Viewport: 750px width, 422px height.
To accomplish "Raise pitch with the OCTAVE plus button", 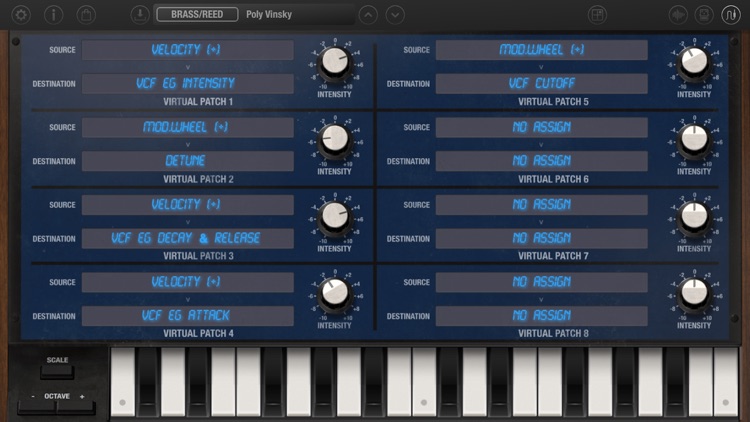I will coord(76,408).
